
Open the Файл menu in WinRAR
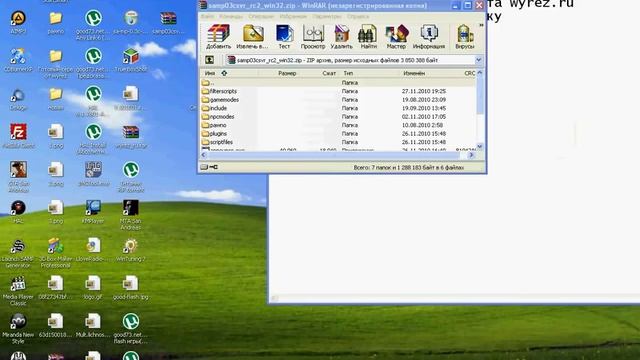click(207, 16)
